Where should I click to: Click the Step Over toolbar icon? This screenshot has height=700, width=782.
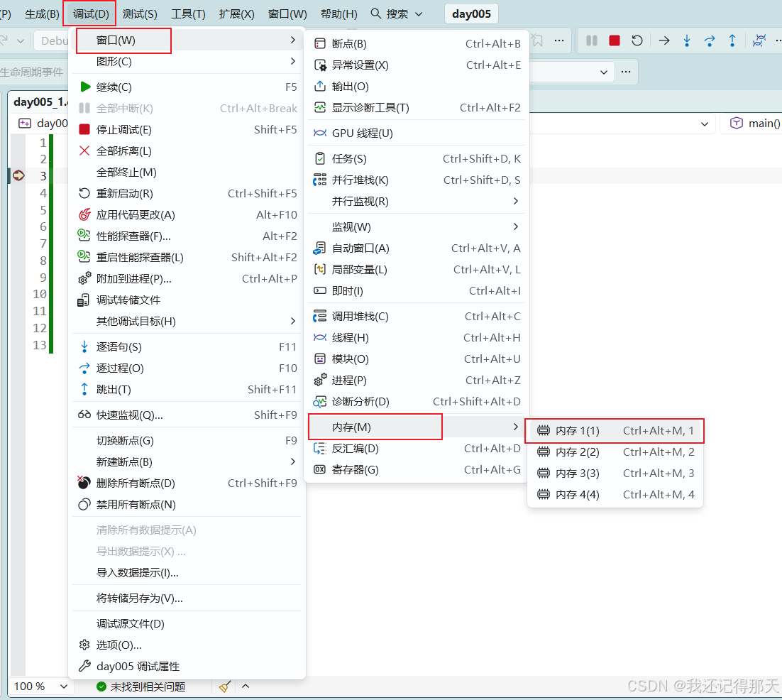pyautogui.click(x=709, y=40)
